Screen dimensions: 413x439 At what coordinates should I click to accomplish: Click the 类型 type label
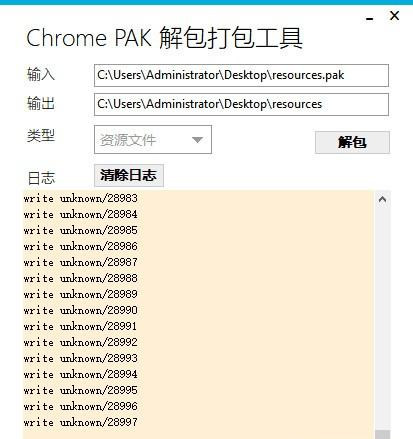coord(41,136)
